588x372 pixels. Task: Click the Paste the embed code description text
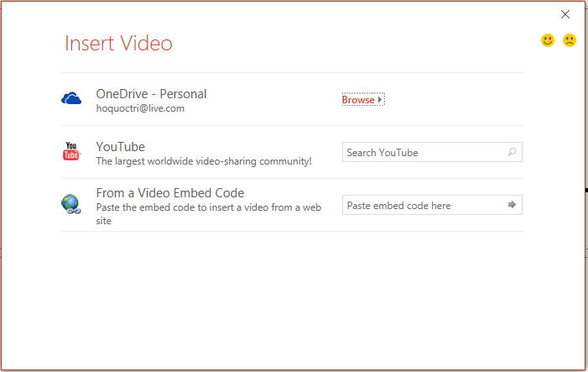coord(209,214)
